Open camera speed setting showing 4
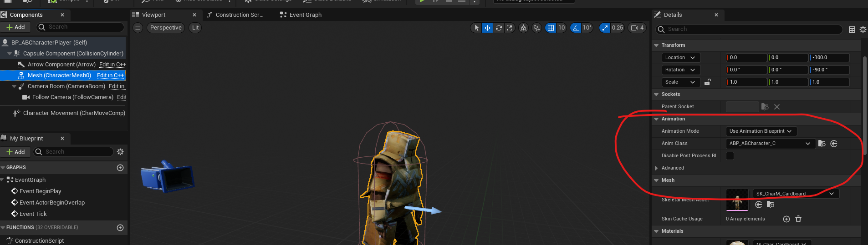Screen dimensions: 868x245 (638, 28)
